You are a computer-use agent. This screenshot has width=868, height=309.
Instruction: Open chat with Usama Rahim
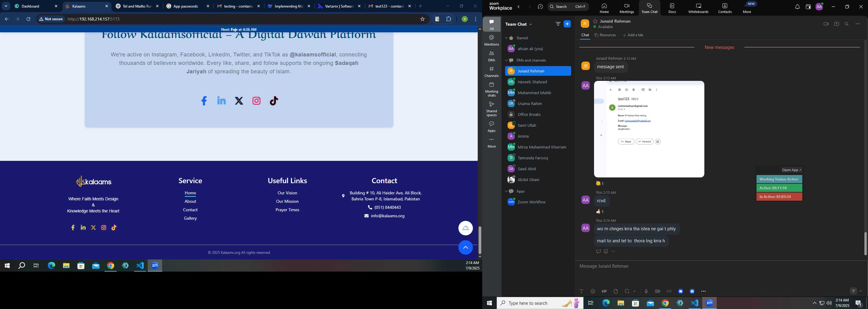538,104
